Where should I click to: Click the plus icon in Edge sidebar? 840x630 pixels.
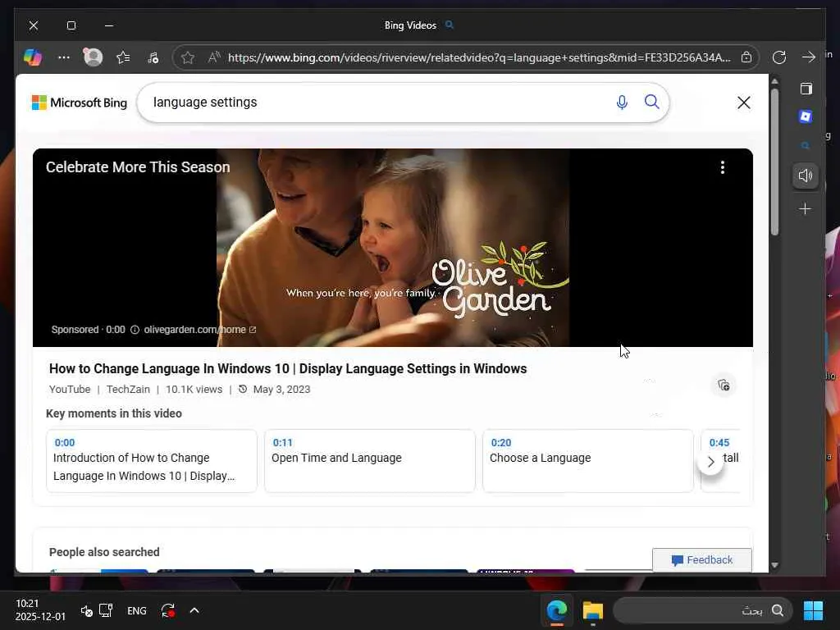click(806, 209)
